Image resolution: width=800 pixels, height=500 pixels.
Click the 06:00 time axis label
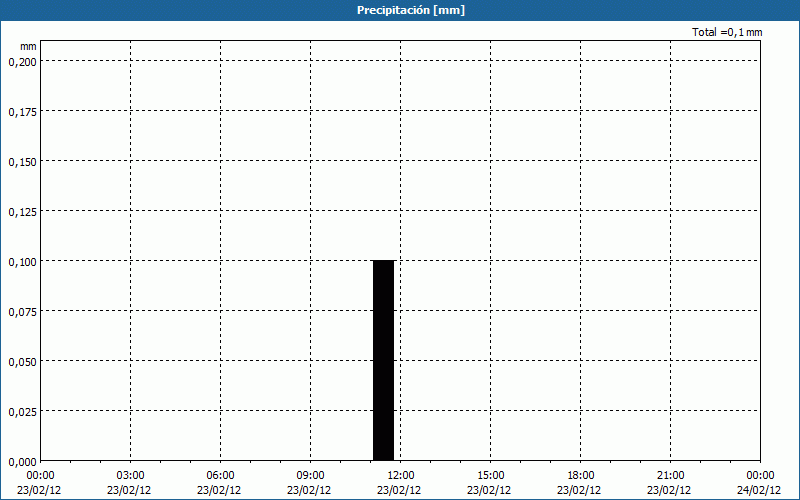pos(220,475)
